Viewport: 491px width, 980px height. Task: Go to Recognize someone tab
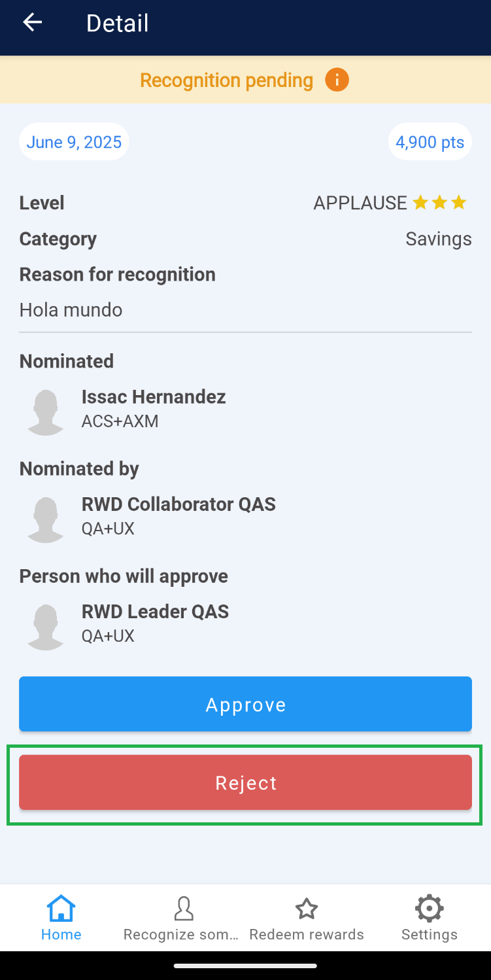coord(184,918)
